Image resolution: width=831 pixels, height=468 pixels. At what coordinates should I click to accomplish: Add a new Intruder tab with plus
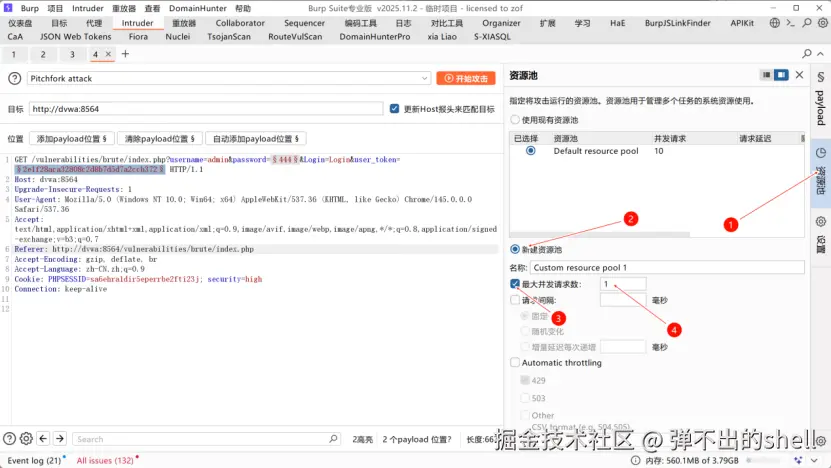click(125, 54)
